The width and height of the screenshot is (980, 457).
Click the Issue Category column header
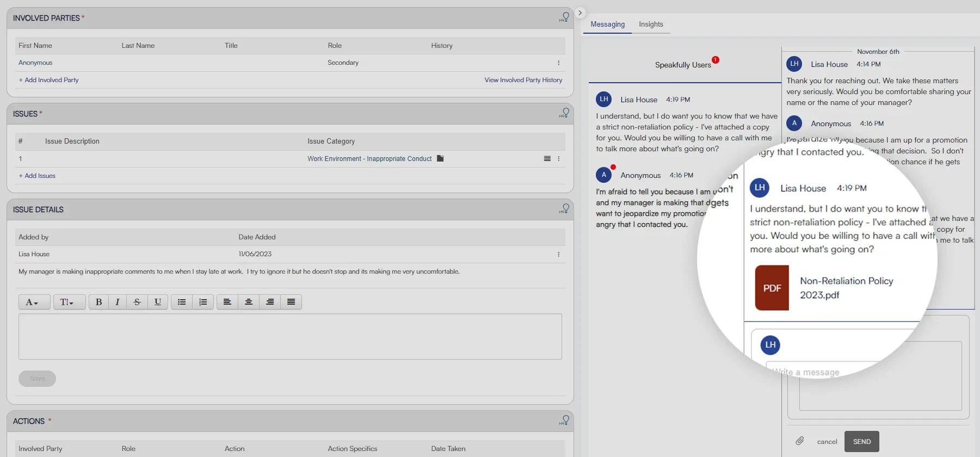tap(331, 141)
